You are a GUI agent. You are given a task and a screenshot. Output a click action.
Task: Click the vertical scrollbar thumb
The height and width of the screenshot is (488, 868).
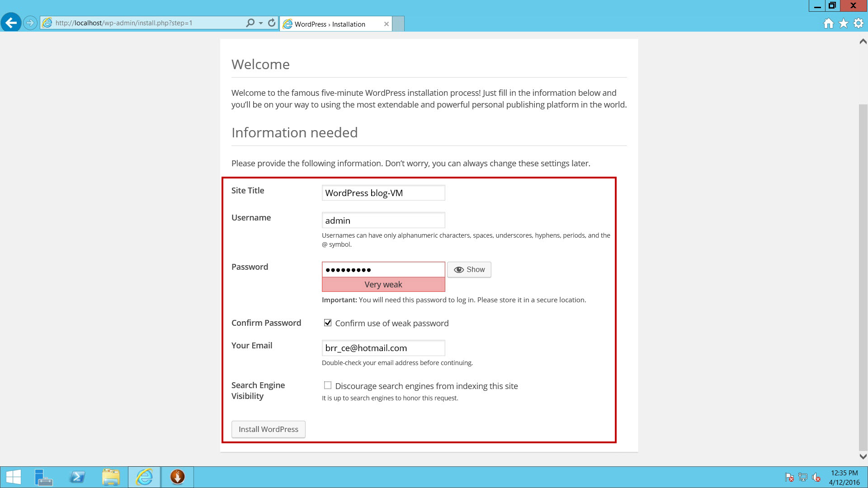pyautogui.click(x=863, y=278)
